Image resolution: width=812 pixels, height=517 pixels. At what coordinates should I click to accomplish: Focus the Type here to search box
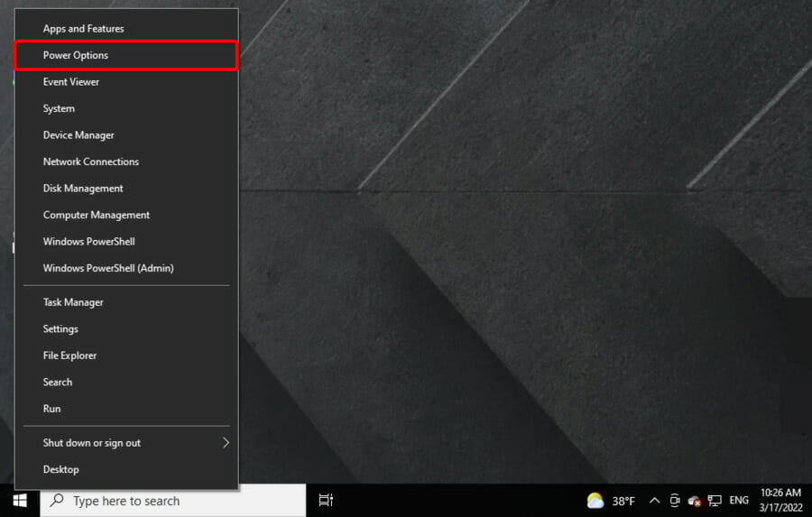coord(173,501)
